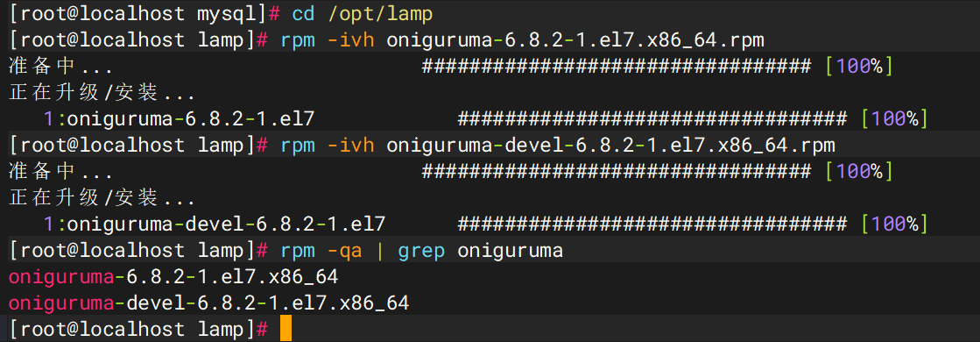Select 'rpm -ivh oniguruma-devel-6.8.2-1.el7.x86_64.rpm' command
The image size is (980, 342).
558,146
